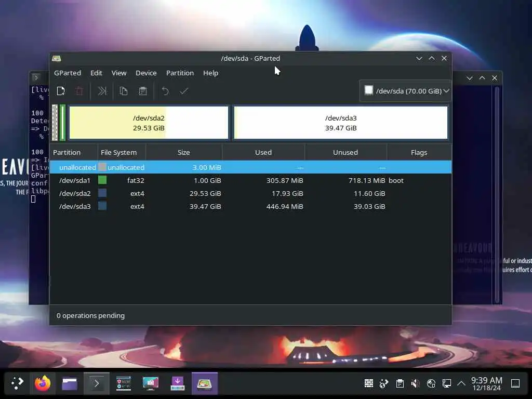Launch Firefox from the taskbar

click(x=43, y=383)
